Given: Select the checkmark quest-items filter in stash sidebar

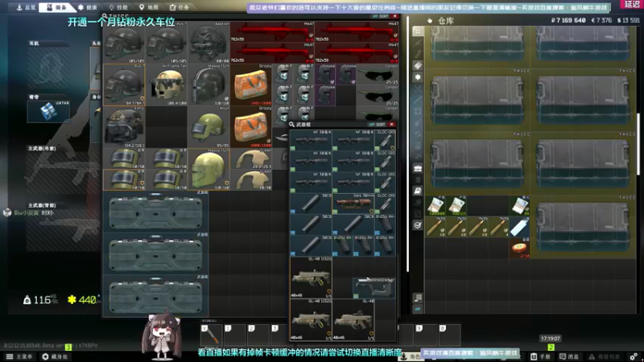Looking at the screenshot, I should click(x=418, y=225).
